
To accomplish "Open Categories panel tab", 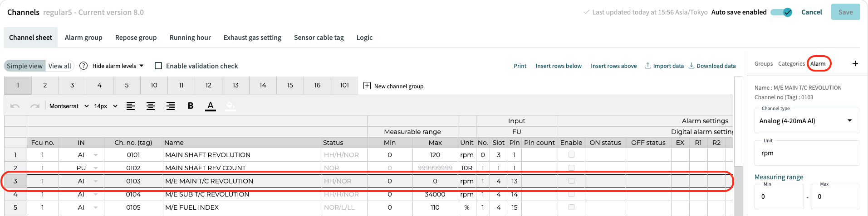I will [x=791, y=63].
